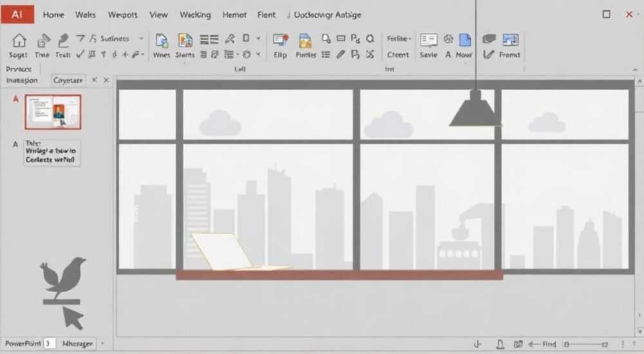The height and width of the screenshot is (354, 644).
Task: Click the checkmark icon in ribbon
Action: point(80,54)
